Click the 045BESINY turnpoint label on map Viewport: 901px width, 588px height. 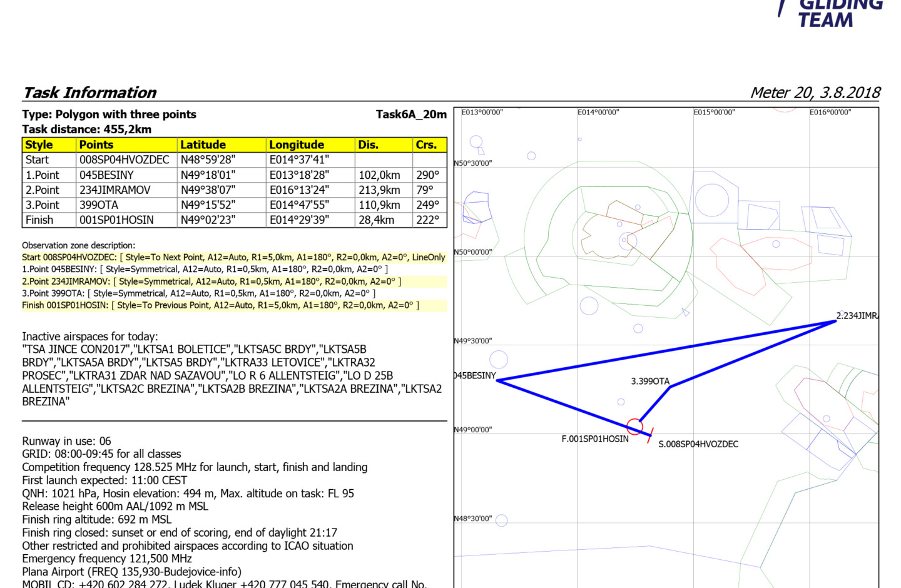[475, 376]
